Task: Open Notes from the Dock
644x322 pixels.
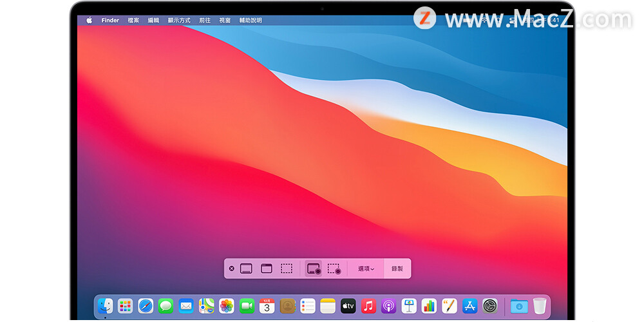Action: tap(328, 306)
